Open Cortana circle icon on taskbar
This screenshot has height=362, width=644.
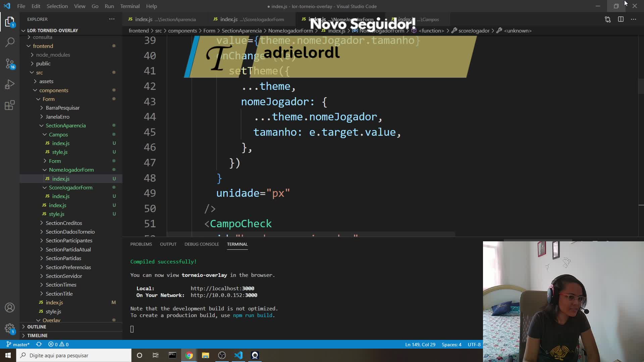pos(140,355)
